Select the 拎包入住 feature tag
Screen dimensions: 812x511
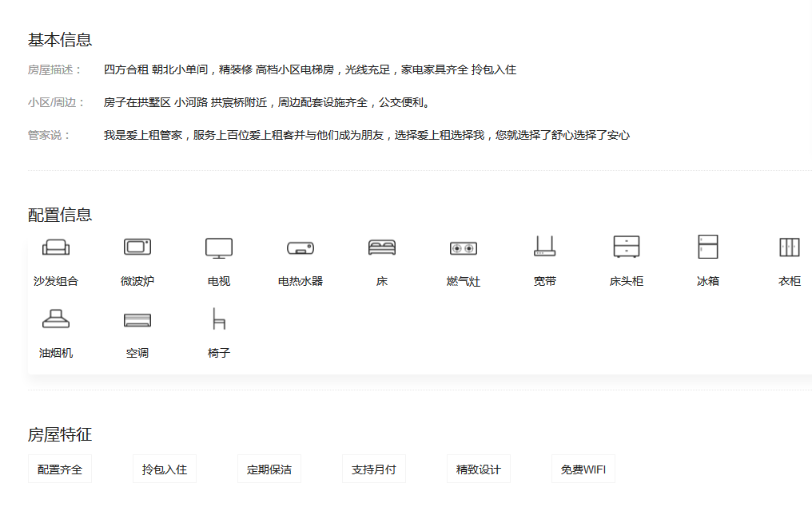(x=165, y=469)
